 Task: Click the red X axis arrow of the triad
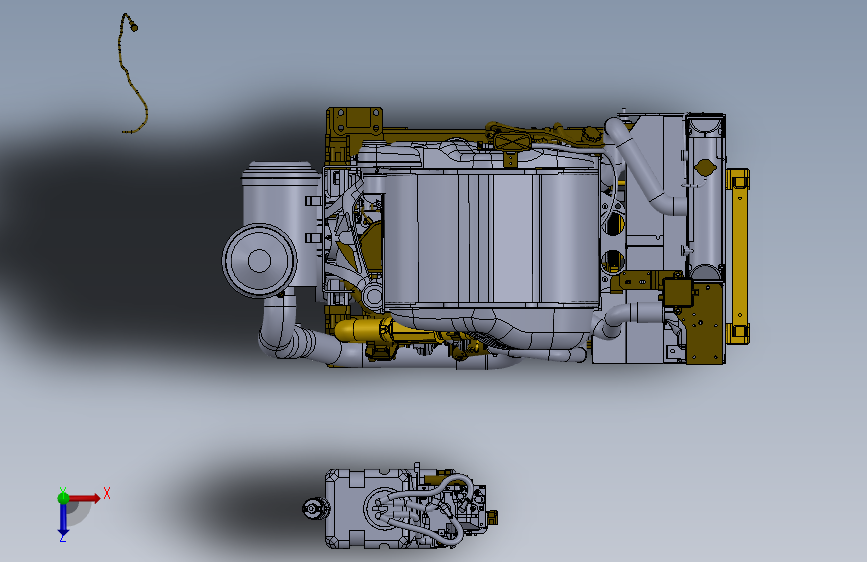click(x=86, y=498)
